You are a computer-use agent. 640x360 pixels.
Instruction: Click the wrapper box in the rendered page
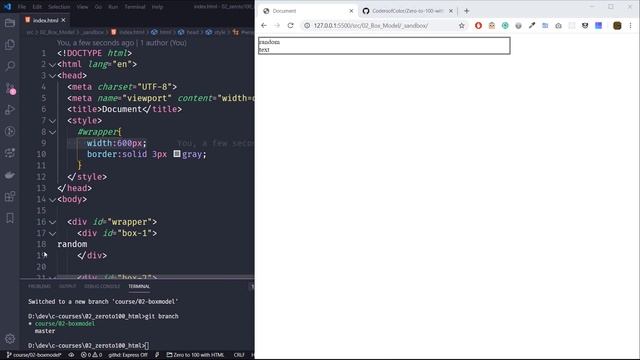(384, 45)
